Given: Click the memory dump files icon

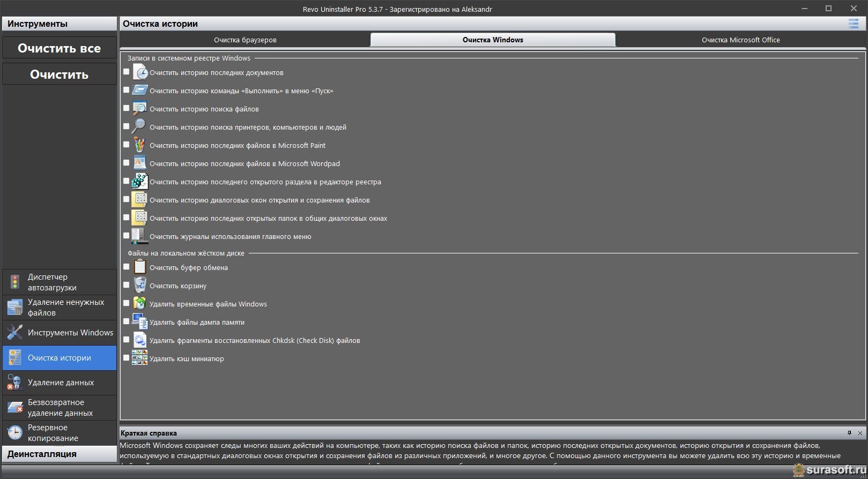Looking at the screenshot, I should [139, 321].
